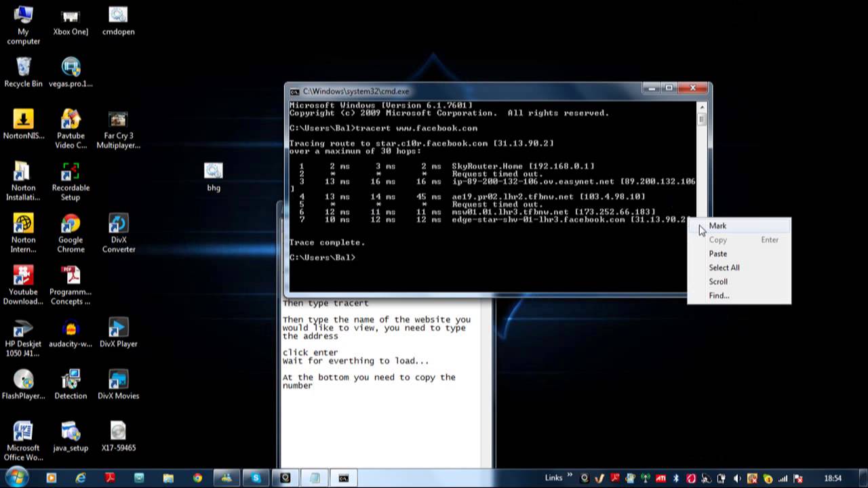
Task: Open the Action Center flag tray icon
Action: tap(798, 479)
